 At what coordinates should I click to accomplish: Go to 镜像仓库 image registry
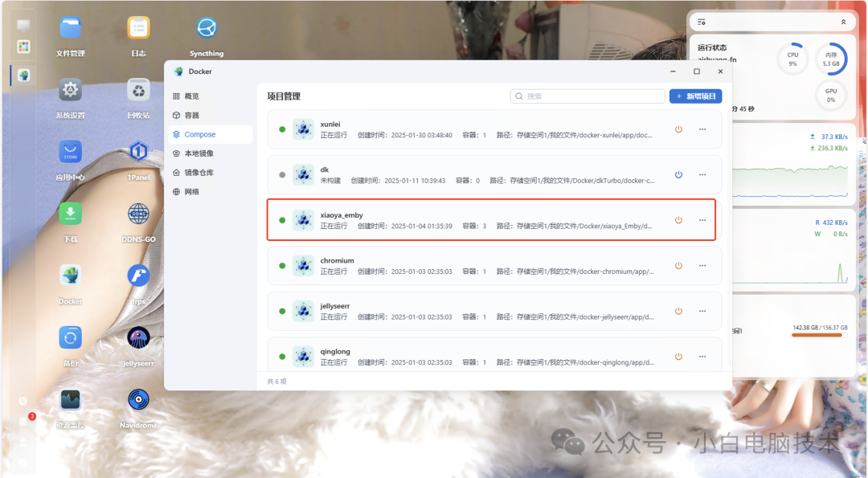click(211, 173)
